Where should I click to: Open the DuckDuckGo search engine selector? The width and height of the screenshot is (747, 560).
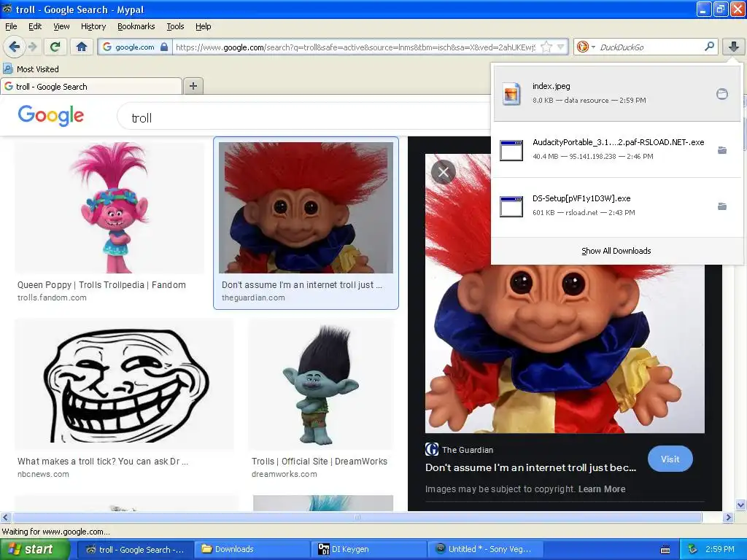click(586, 47)
